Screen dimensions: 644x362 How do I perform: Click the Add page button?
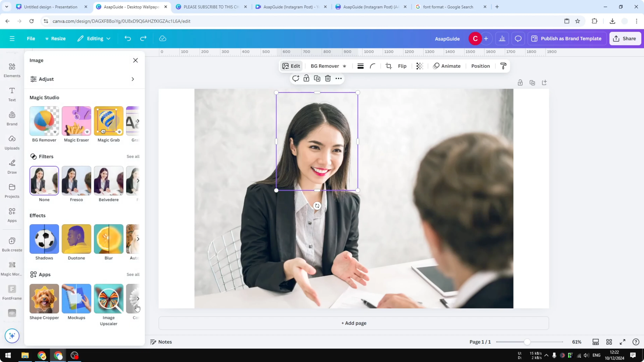point(353,323)
